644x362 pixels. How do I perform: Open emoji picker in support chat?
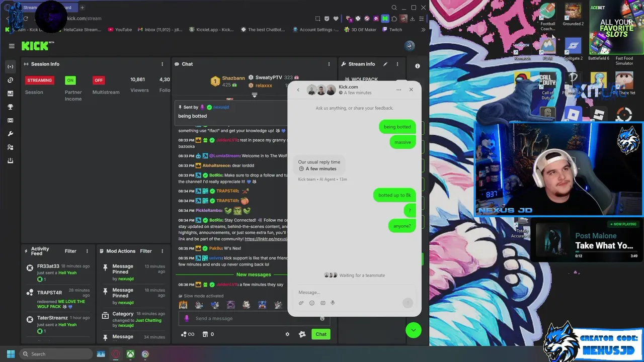312,303
